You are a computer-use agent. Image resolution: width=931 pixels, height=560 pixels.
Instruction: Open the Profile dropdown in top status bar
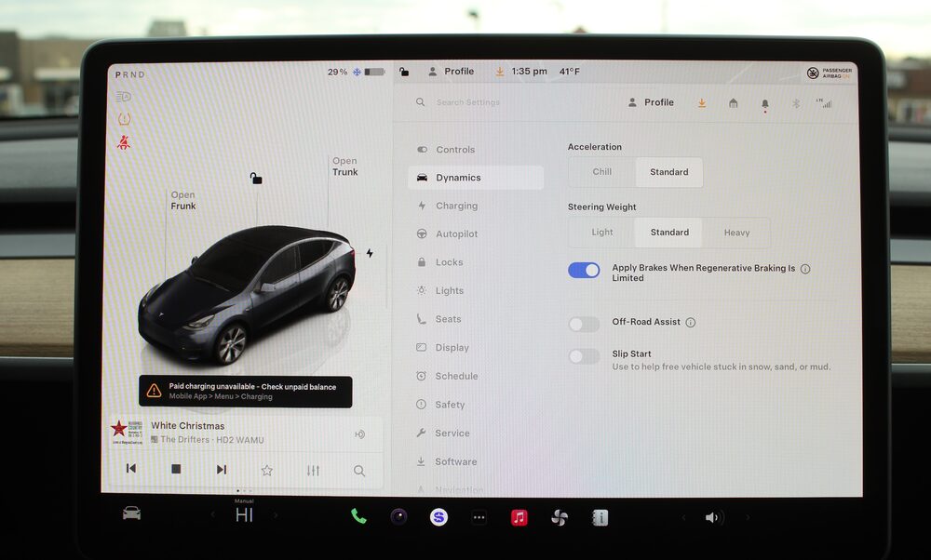pyautogui.click(x=452, y=72)
